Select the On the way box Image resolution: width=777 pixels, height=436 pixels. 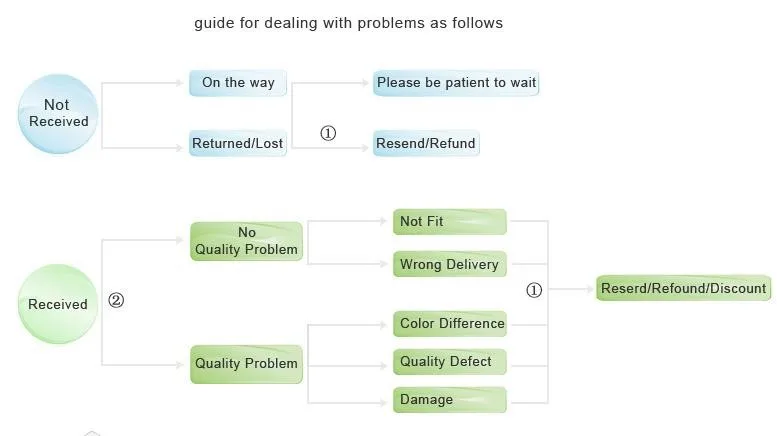click(238, 83)
